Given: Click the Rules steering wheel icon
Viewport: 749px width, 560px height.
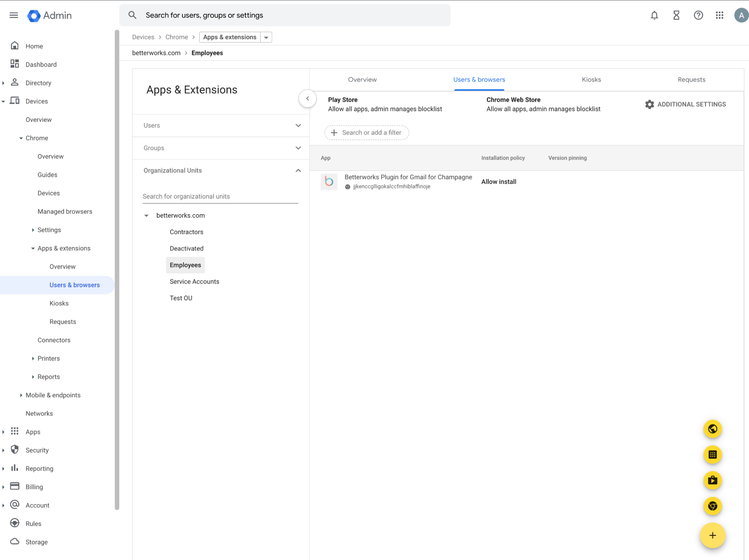Looking at the screenshot, I should click(15, 523).
